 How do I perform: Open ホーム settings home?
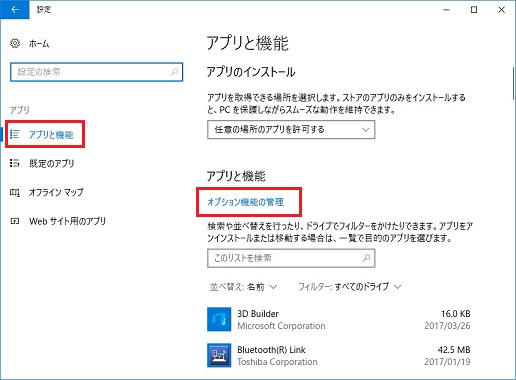point(39,43)
